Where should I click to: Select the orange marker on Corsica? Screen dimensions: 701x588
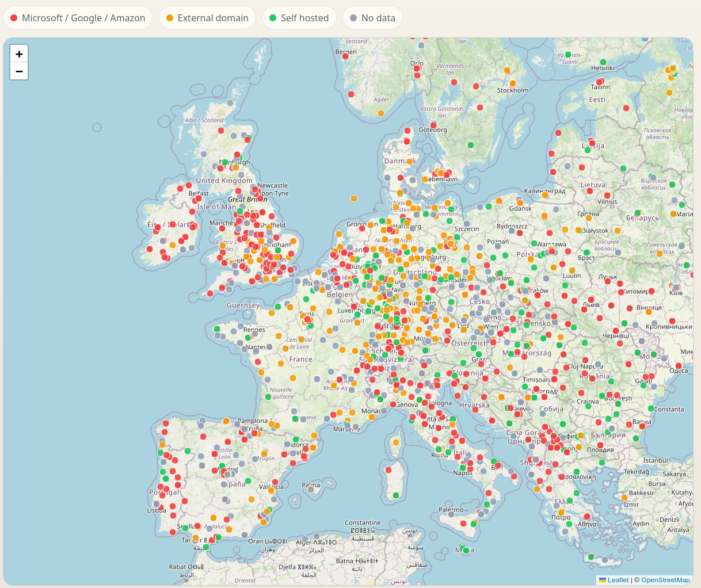click(x=396, y=442)
